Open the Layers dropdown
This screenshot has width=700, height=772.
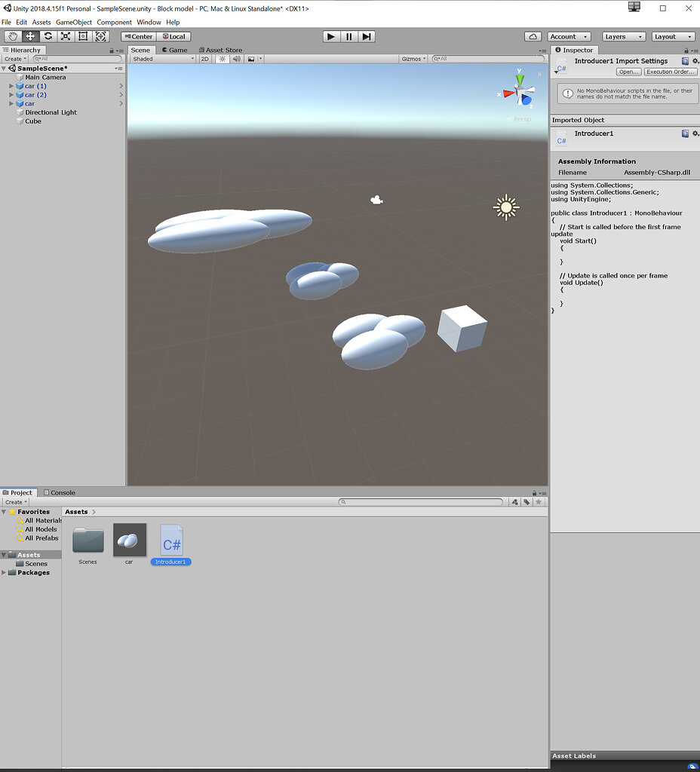[x=623, y=36]
